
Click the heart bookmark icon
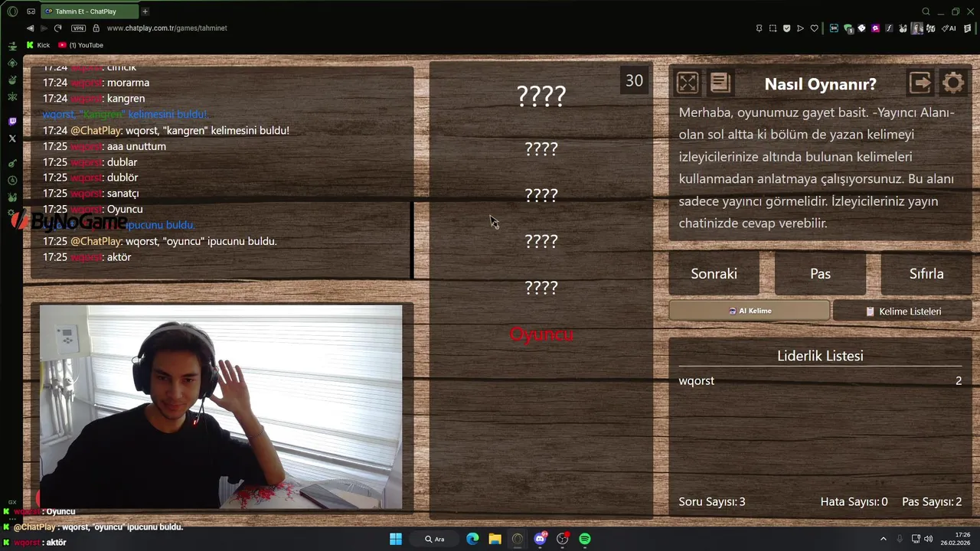coord(814,28)
